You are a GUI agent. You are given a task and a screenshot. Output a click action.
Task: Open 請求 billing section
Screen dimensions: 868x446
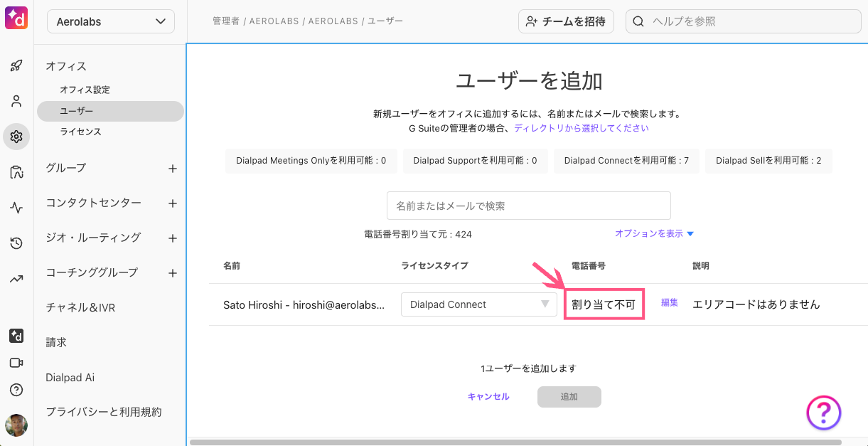tap(56, 342)
